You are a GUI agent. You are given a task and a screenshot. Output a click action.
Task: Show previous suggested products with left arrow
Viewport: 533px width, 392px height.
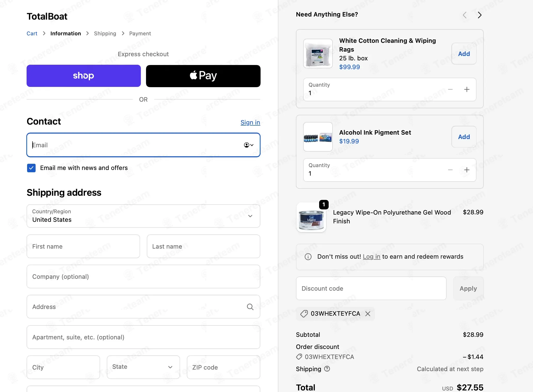pos(465,15)
